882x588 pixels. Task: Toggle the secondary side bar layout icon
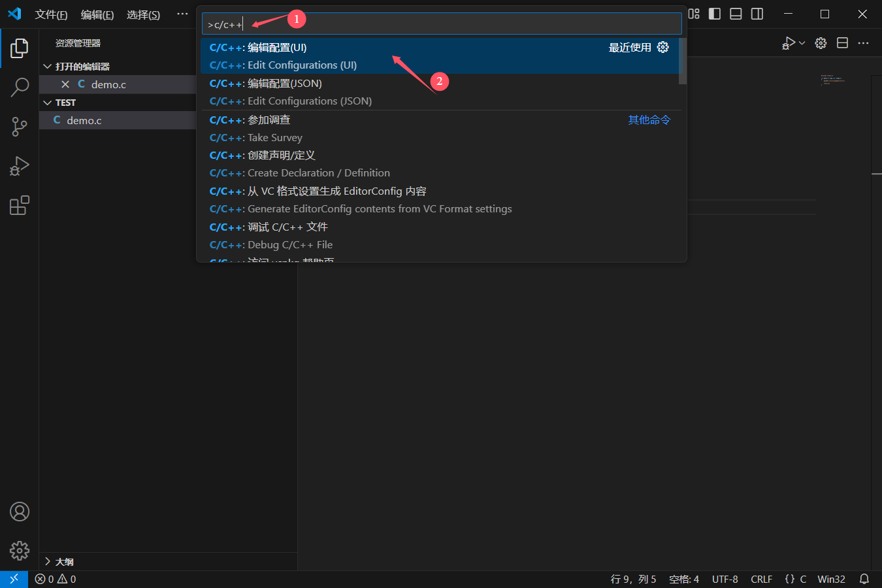(x=757, y=14)
